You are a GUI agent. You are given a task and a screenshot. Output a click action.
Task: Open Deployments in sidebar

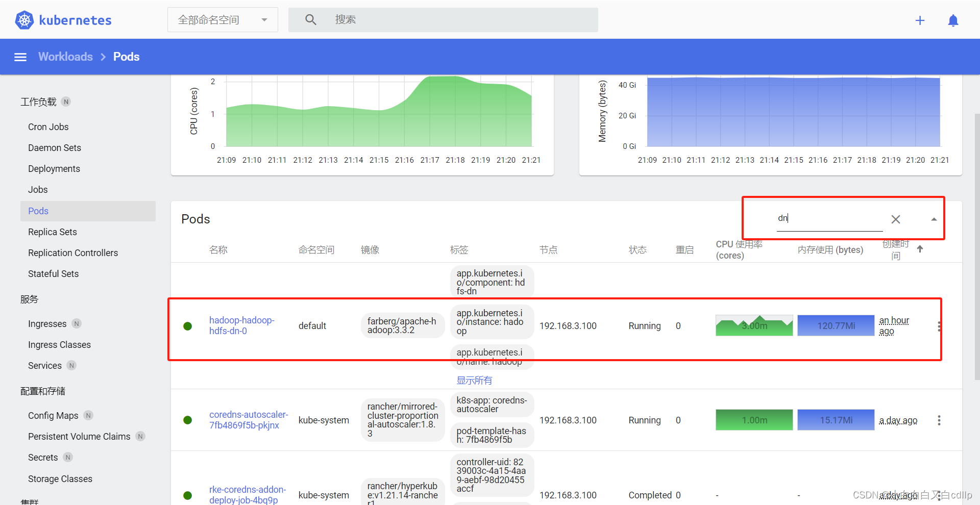[x=54, y=169]
